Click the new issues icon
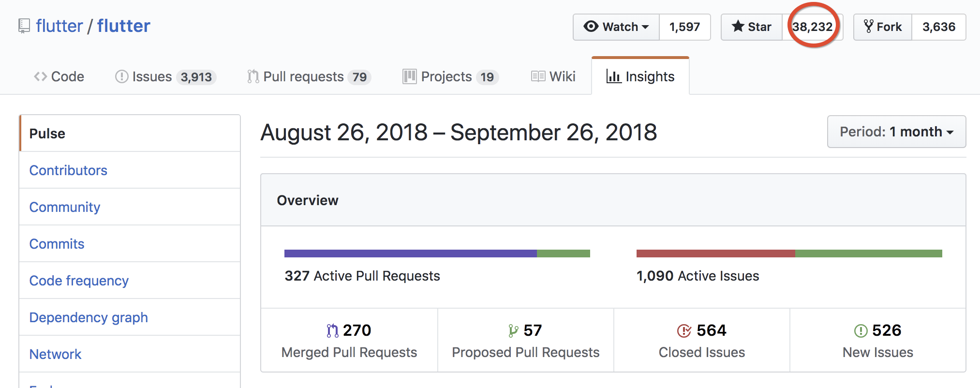This screenshot has width=980, height=388. pos(861,331)
